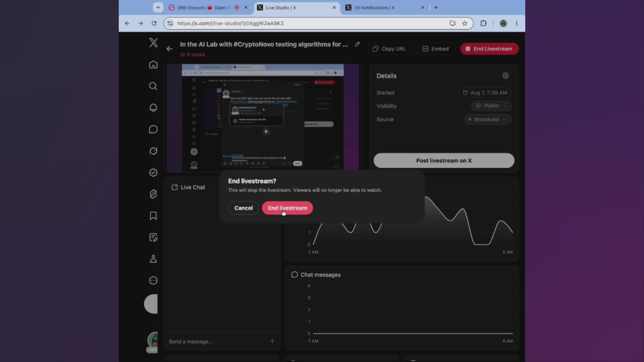644x362 pixels.
Task: Go back with the left arrow beside title
Action: 170,49
